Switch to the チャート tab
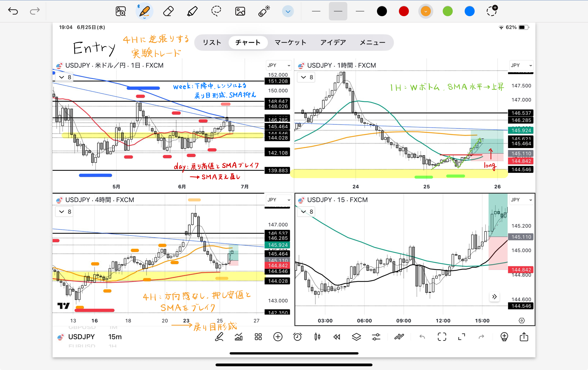Screen dimensions: 588x370 (248, 43)
